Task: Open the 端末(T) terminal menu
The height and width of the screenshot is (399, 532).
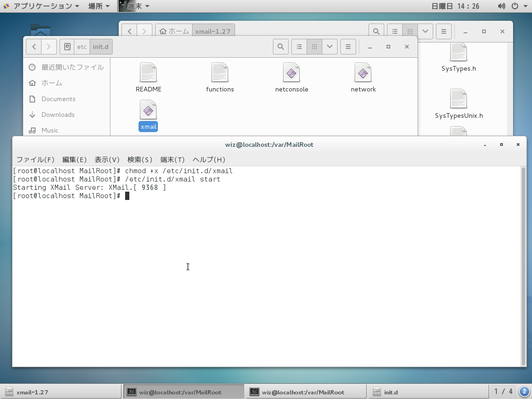Action: click(172, 159)
